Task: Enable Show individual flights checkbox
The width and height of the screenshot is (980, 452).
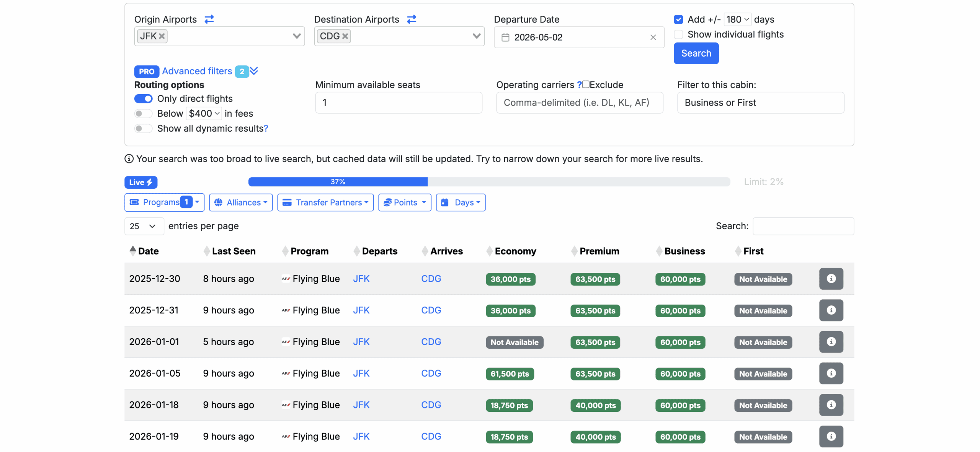Action: [678, 34]
